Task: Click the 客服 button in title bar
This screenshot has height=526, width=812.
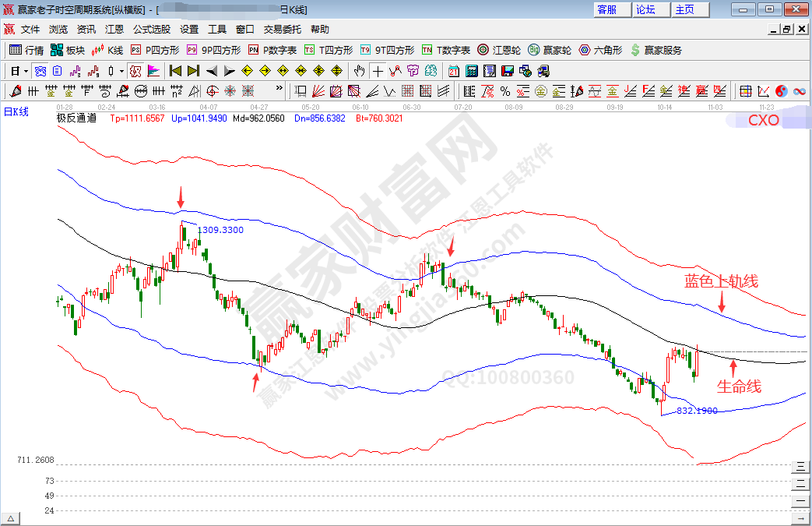Action: (608, 9)
